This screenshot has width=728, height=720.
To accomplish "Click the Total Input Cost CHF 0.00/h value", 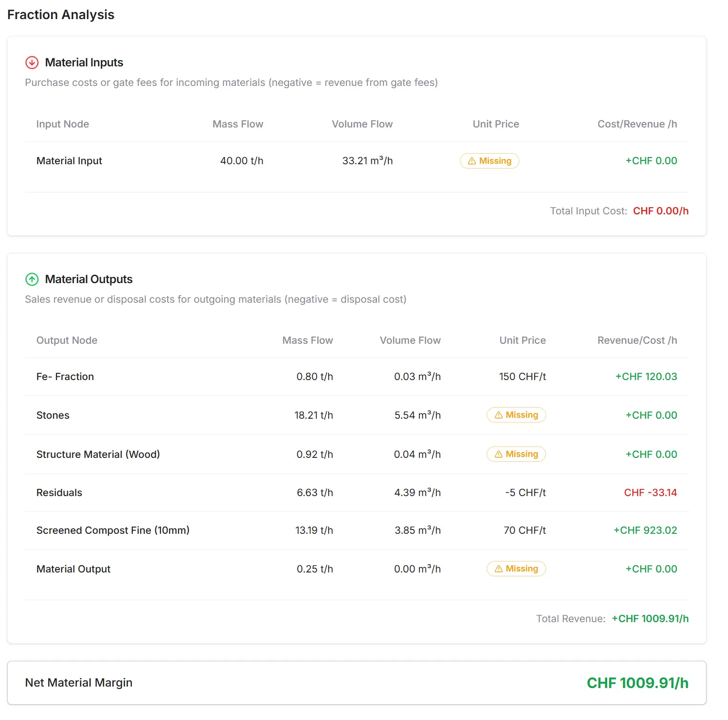I will (x=661, y=211).
